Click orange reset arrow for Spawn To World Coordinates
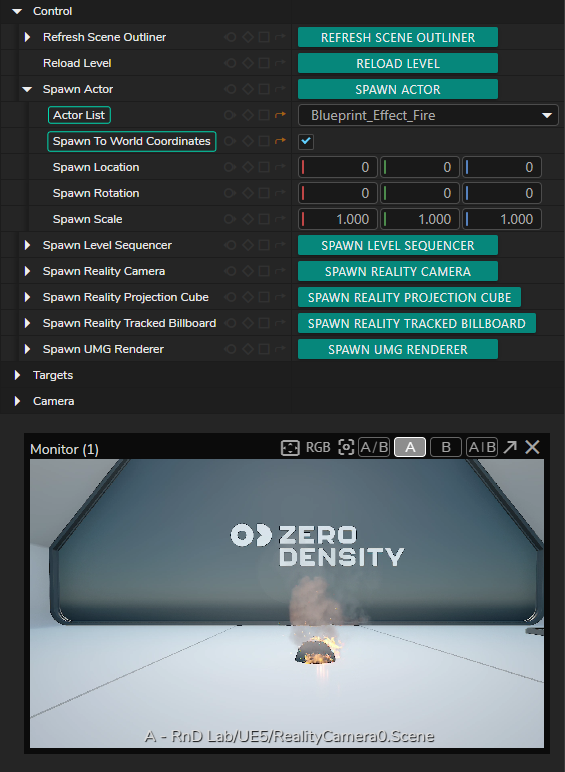 pos(280,141)
